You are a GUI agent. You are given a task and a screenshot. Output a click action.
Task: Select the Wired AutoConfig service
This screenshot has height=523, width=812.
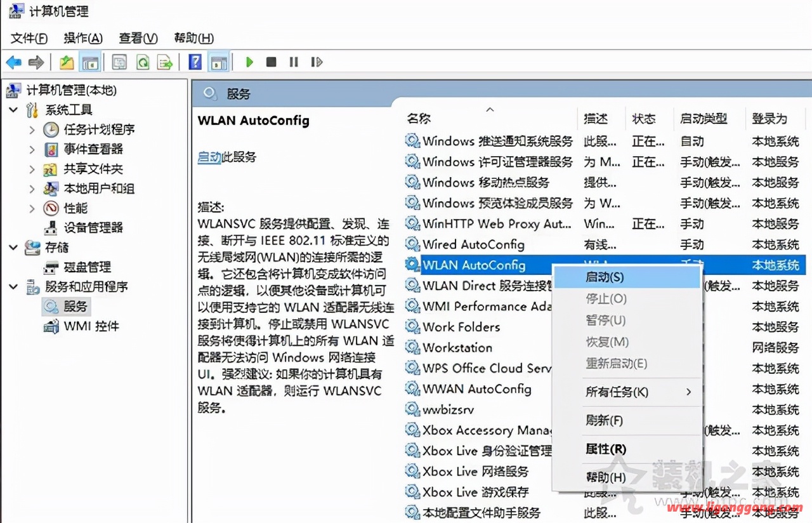tap(605, 244)
